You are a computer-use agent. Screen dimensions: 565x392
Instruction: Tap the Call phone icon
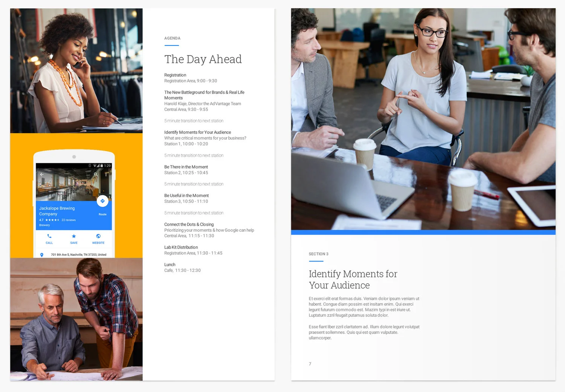tap(49, 236)
